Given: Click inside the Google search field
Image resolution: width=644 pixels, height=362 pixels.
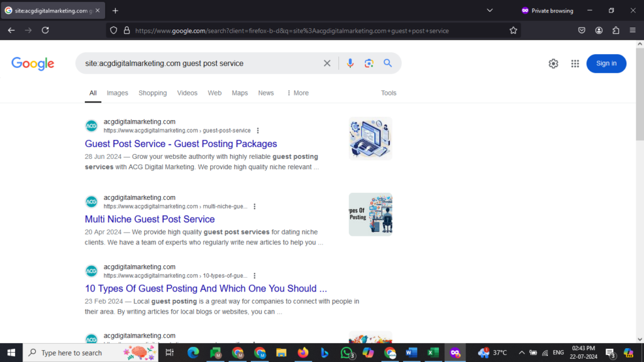Looking at the screenshot, I should (201, 63).
